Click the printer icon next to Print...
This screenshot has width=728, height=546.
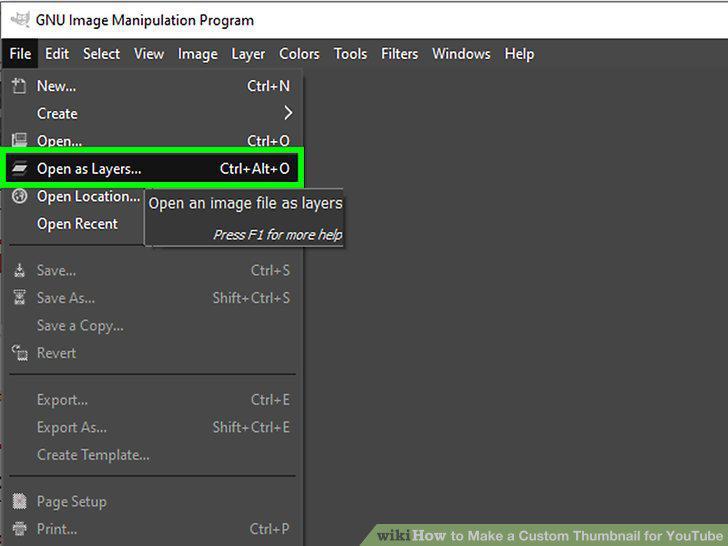[20, 528]
